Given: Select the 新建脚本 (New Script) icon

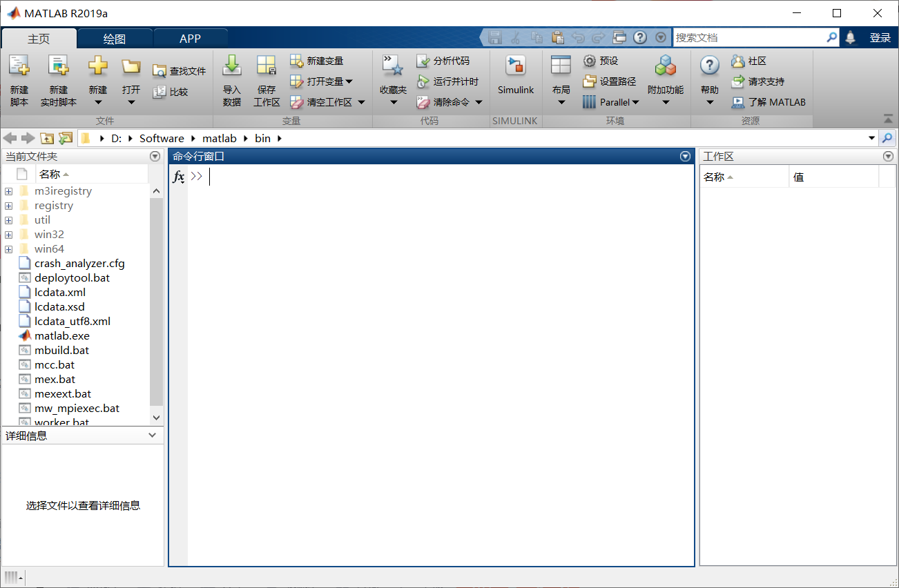Looking at the screenshot, I should (19, 79).
